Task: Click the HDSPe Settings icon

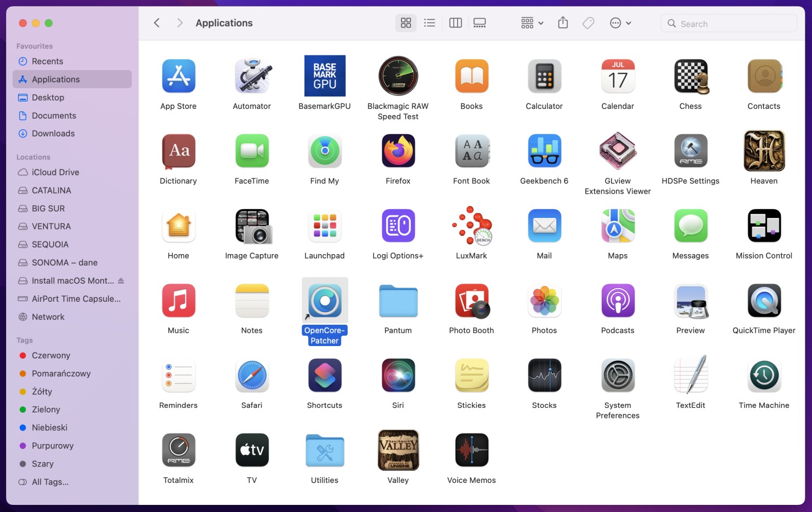Action: coord(690,151)
